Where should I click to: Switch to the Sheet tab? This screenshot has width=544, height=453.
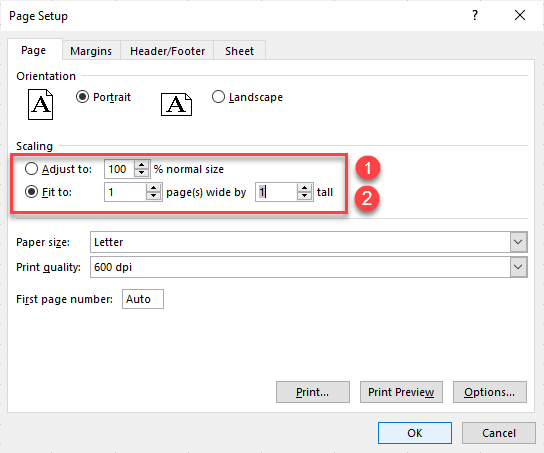pos(239,51)
